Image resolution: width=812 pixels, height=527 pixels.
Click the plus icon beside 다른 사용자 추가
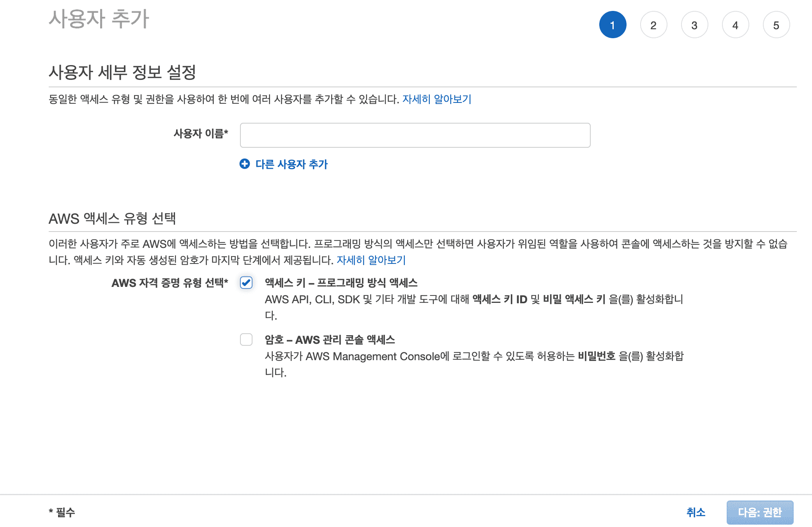(x=245, y=164)
